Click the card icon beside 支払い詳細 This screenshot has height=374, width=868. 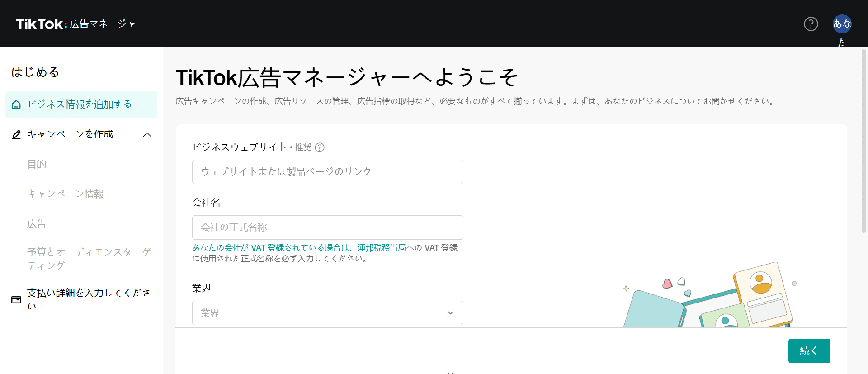tap(16, 299)
